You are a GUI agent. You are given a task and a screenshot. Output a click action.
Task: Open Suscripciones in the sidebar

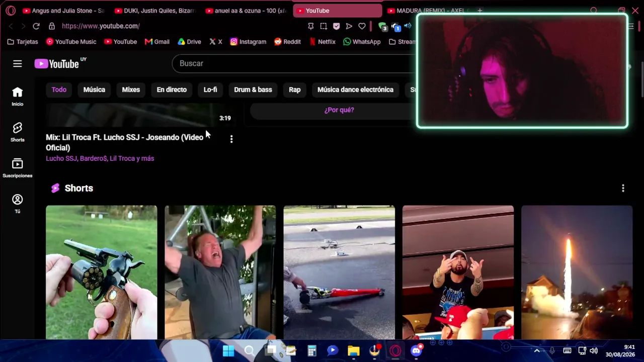(18, 168)
